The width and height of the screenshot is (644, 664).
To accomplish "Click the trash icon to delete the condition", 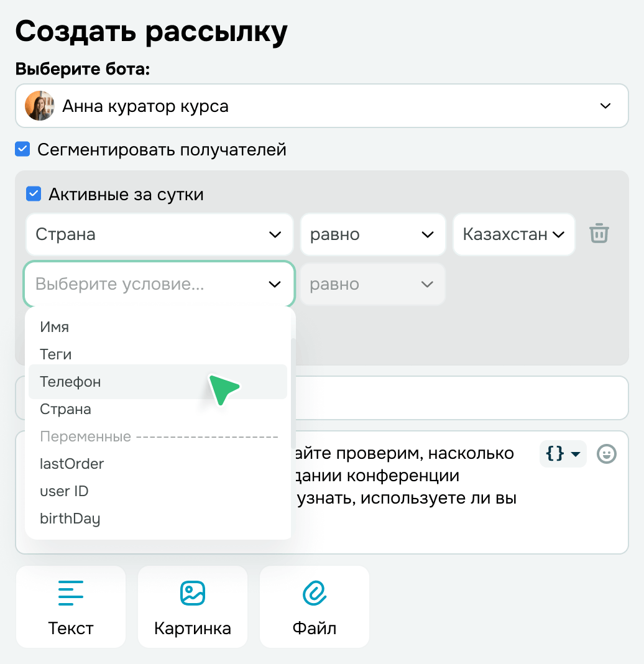I will tap(599, 234).
